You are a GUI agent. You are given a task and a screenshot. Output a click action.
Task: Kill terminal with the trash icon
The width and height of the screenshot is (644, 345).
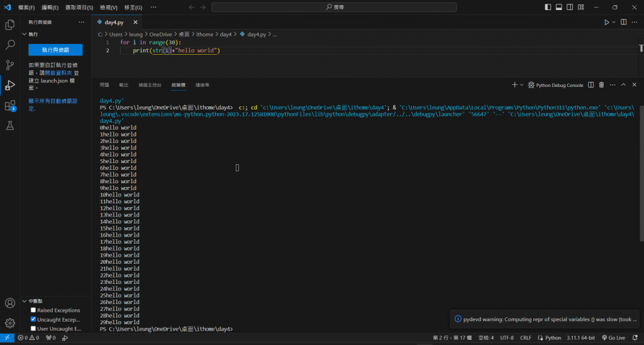(x=601, y=85)
